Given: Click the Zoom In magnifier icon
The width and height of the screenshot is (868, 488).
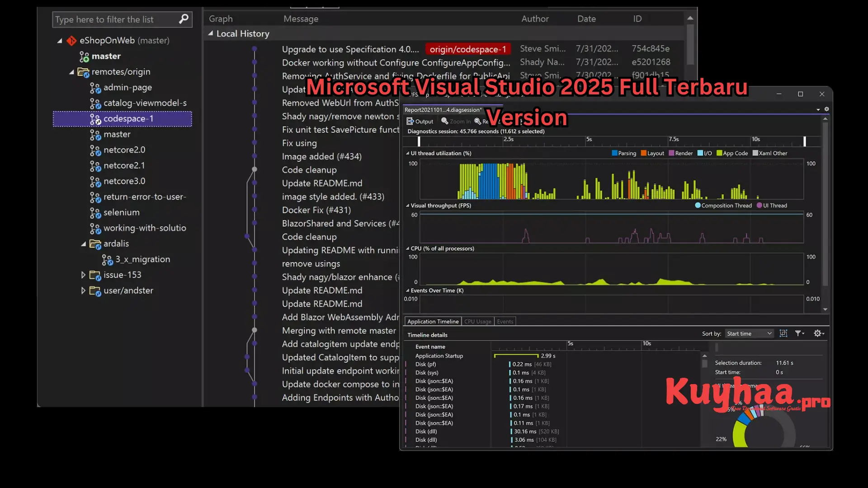Looking at the screenshot, I should (x=444, y=121).
